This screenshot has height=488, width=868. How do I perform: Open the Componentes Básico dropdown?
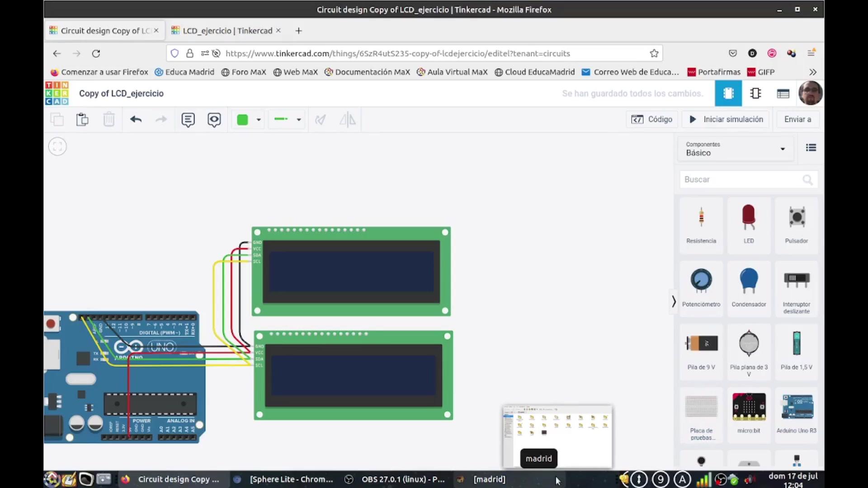(x=736, y=149)
